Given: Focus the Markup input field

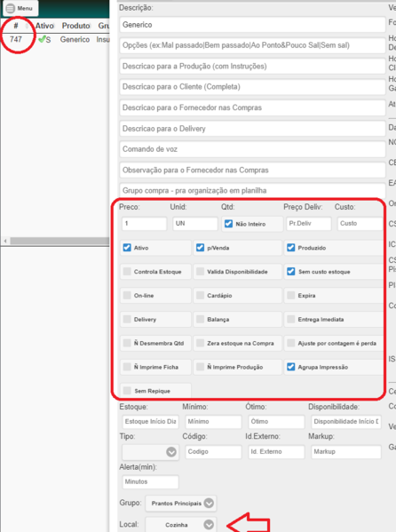Looking at the screenshot, I should tap(346, 452).
